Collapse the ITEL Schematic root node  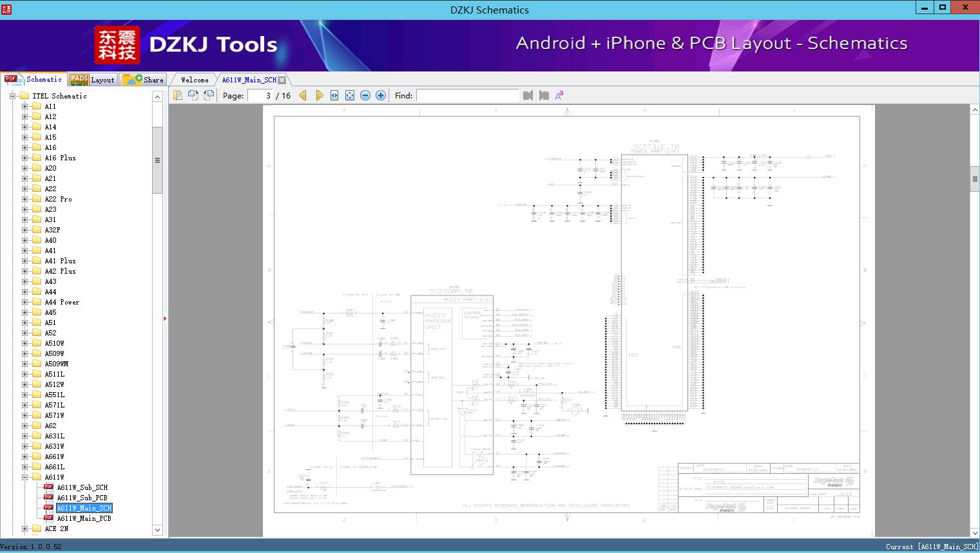[x=12, y=96]
